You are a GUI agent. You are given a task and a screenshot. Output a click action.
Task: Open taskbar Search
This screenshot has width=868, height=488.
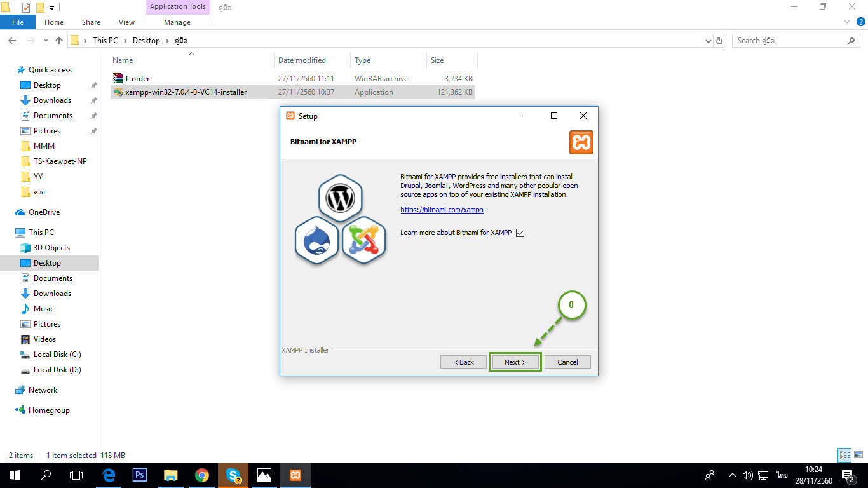coord(46,475)
